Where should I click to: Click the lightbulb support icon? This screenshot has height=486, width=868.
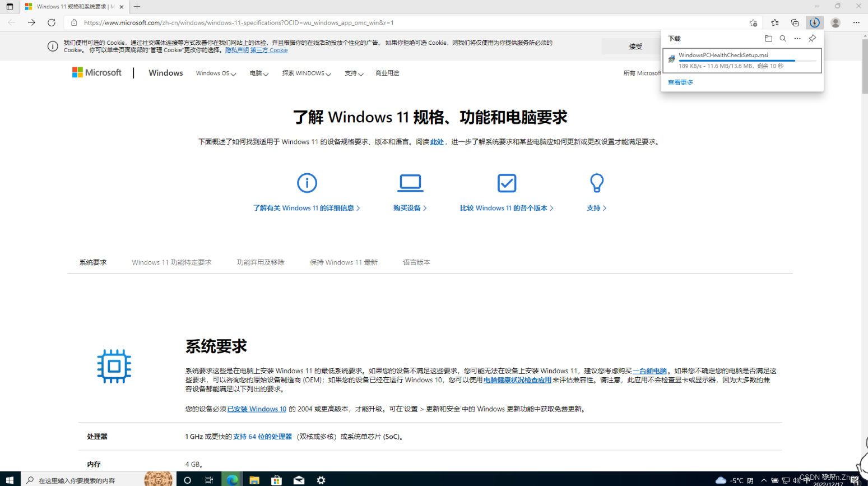[597, 183]
